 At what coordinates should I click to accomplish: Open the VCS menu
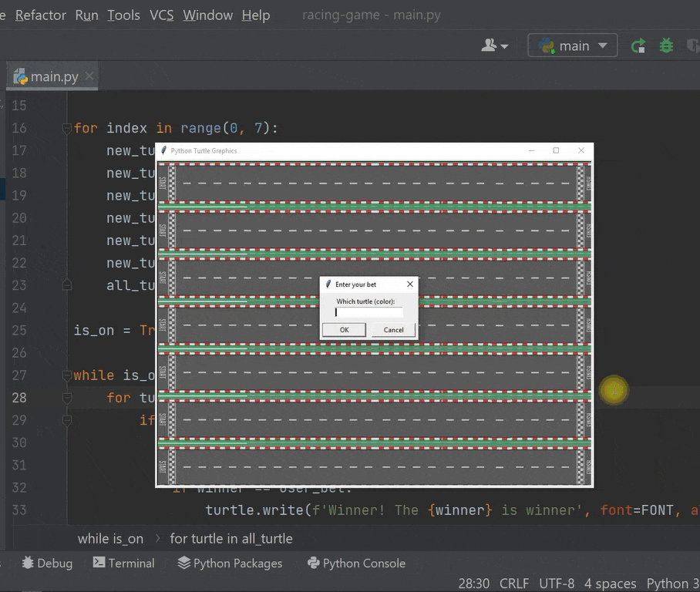click(x=161, y=15)
